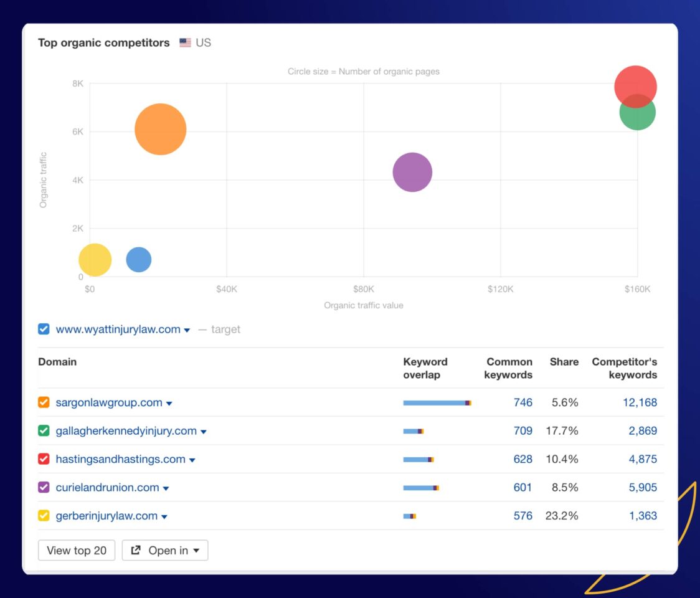Open the gallagherkennedyinjury.com domain link
Image resolution: width=700 pixels, height=598 pixels.
click(126, 430)
